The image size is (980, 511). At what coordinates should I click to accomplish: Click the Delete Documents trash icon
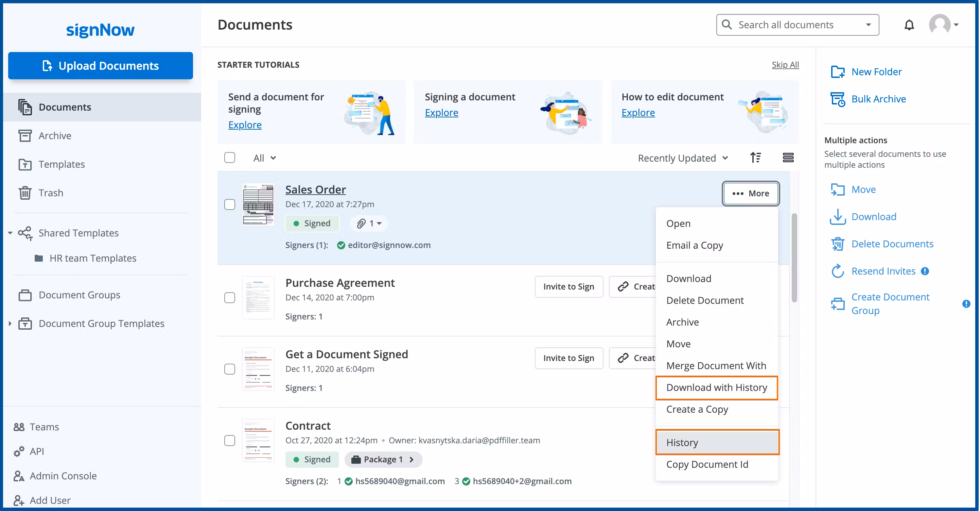(837, 244)
